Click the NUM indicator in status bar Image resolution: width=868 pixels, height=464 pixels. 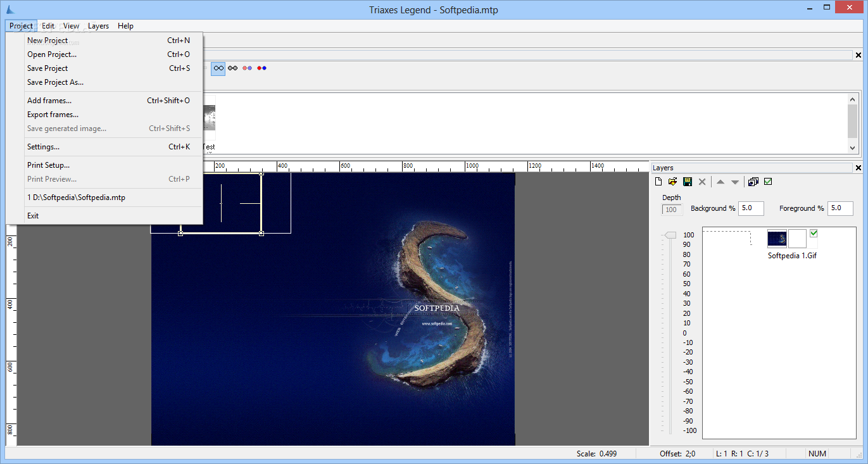(x=817, y=453)
